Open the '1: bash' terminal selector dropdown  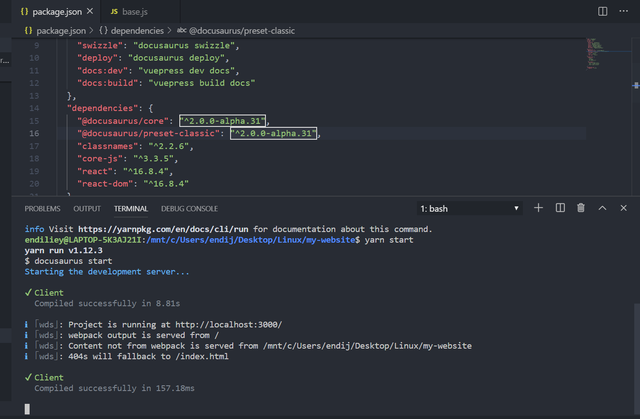(469, 208)
